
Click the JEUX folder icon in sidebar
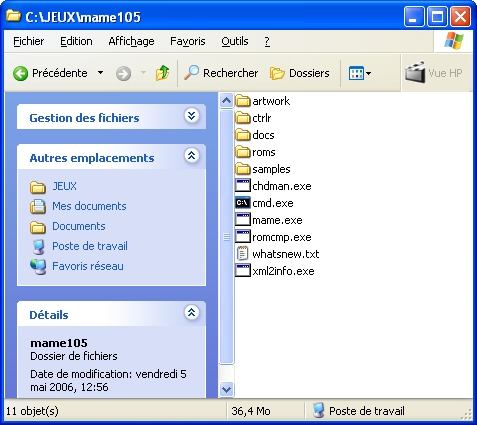[x=38, y=187]
